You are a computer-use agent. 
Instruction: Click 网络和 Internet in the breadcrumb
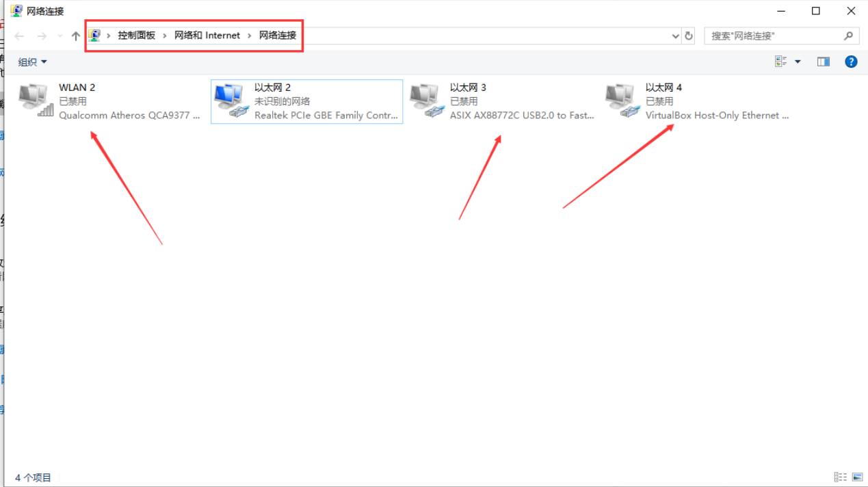(207, 36)
